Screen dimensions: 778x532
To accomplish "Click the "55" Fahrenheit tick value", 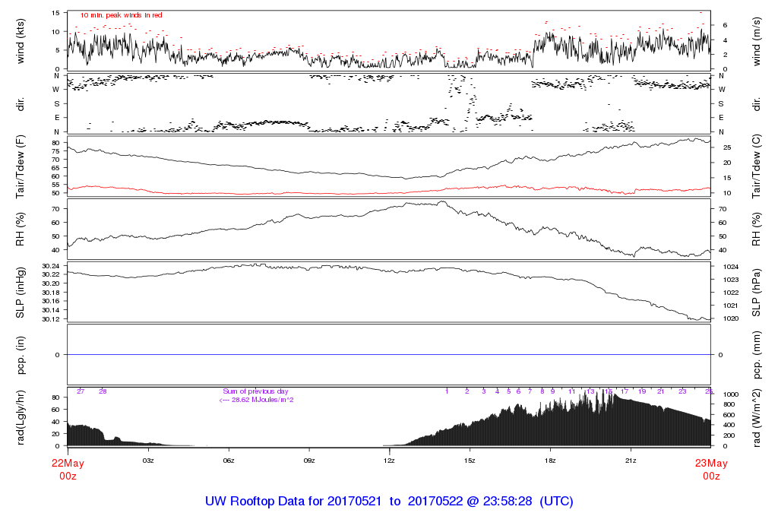I will coord(55,185).
